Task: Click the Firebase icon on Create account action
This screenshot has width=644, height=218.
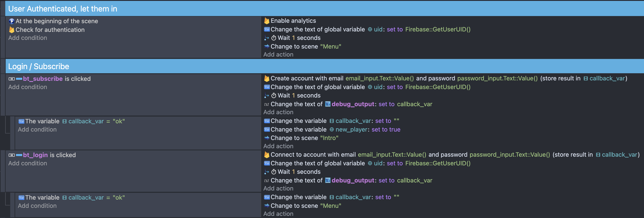Action: pos(267,78)
